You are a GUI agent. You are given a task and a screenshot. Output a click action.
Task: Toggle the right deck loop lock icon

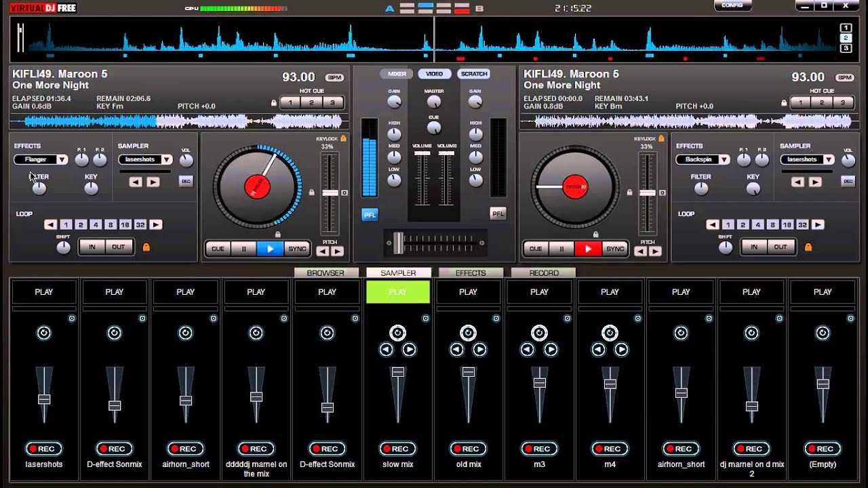(808, 247)
